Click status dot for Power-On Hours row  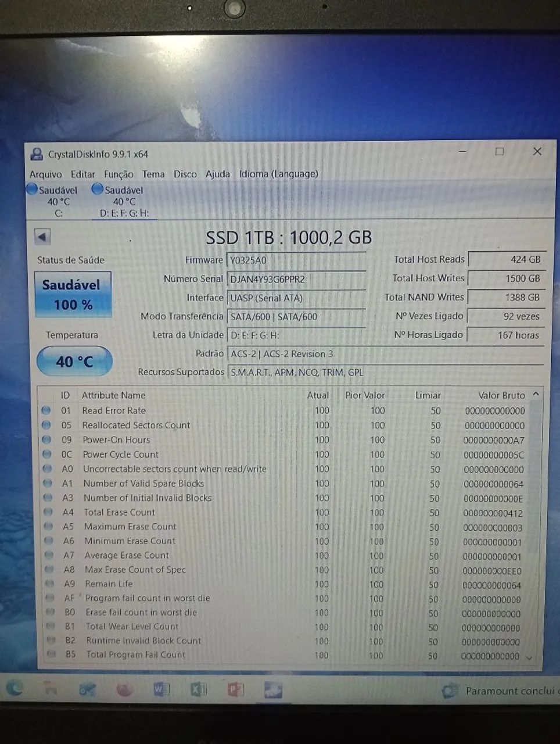point(47,439)
